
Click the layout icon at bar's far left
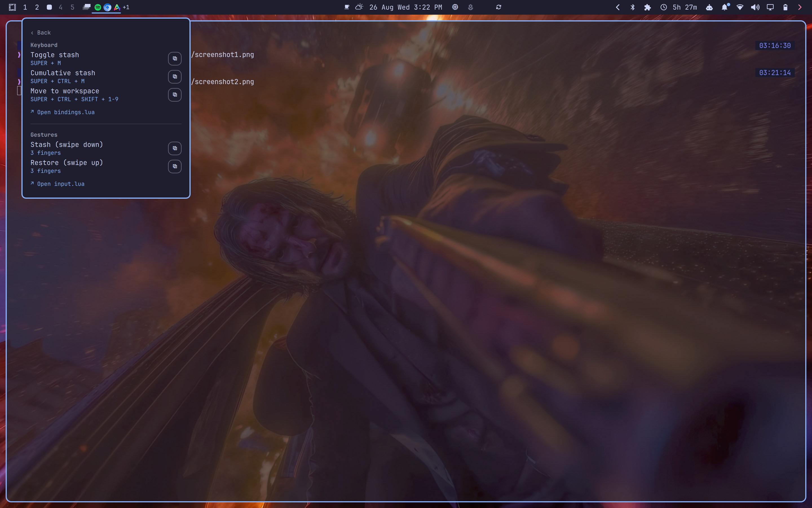[12, 7]
